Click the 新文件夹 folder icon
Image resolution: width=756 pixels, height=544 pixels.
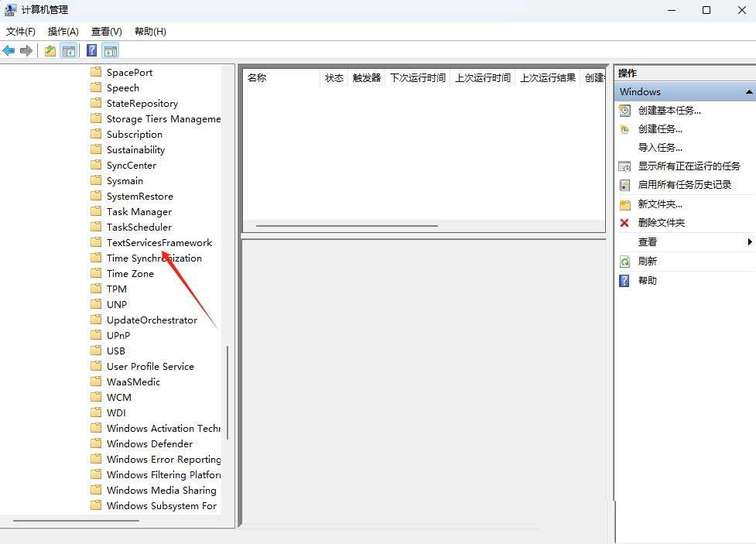pyautogui.click(x=624, y=204)
